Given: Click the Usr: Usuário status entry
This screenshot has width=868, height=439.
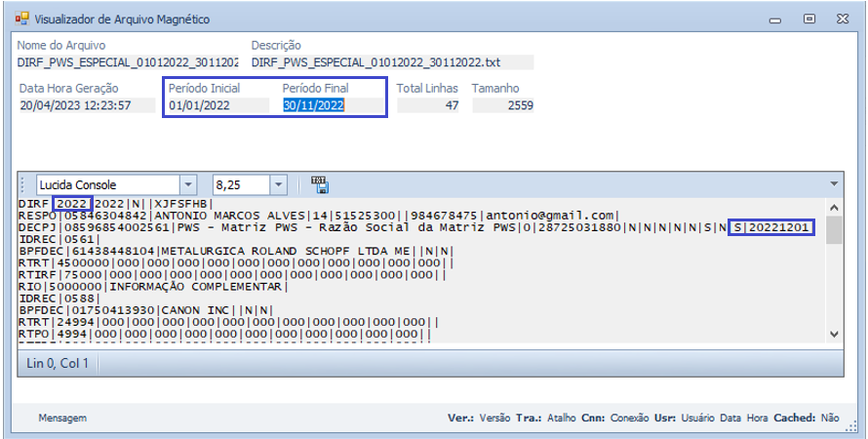Looking at the screenshot, I should [685, 418].
